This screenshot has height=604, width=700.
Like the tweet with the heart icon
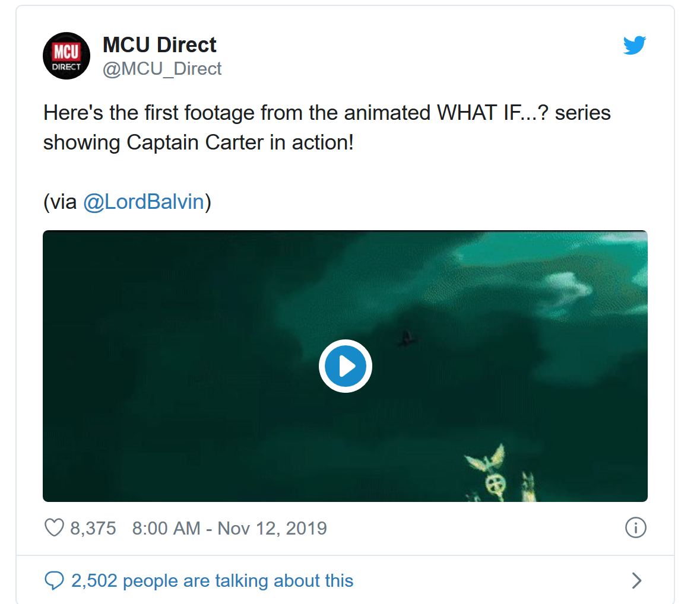(54, 527)
